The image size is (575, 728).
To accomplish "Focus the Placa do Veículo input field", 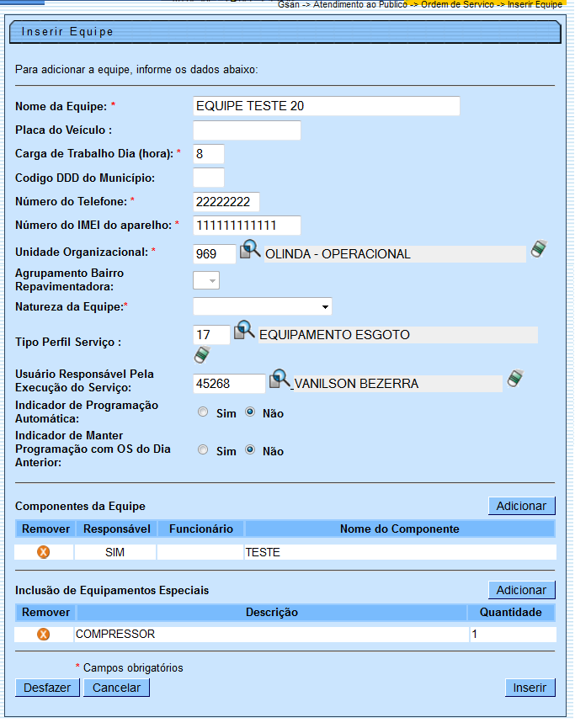I will coord(247,130).
